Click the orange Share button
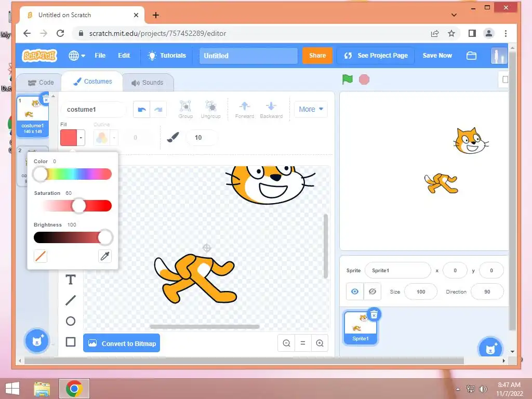 (317, 56)
